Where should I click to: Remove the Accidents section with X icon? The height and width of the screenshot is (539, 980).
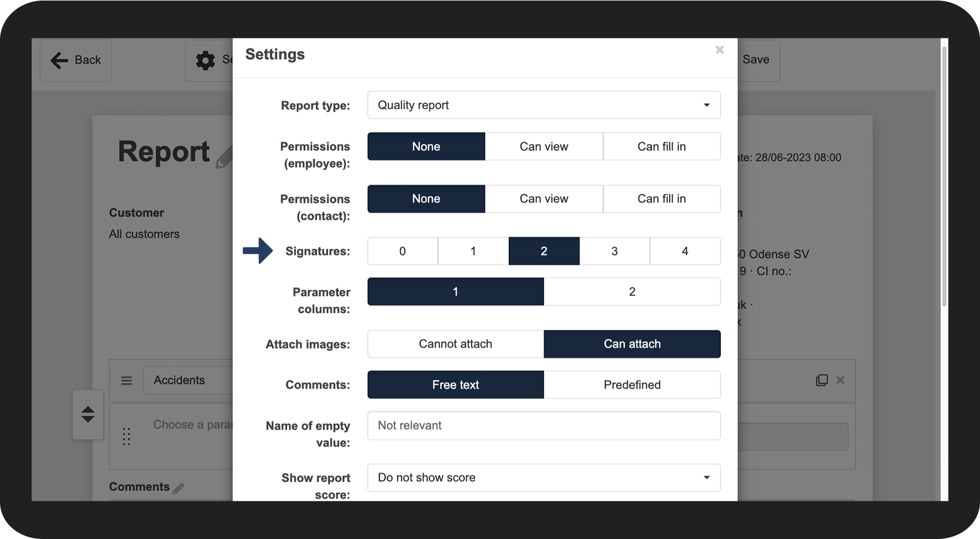840,380
